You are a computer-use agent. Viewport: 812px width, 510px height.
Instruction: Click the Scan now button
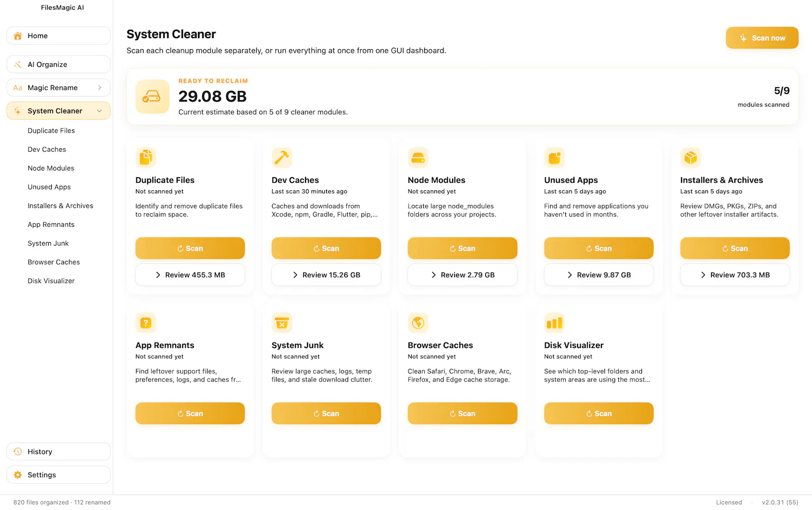click(x=762, y=38)
